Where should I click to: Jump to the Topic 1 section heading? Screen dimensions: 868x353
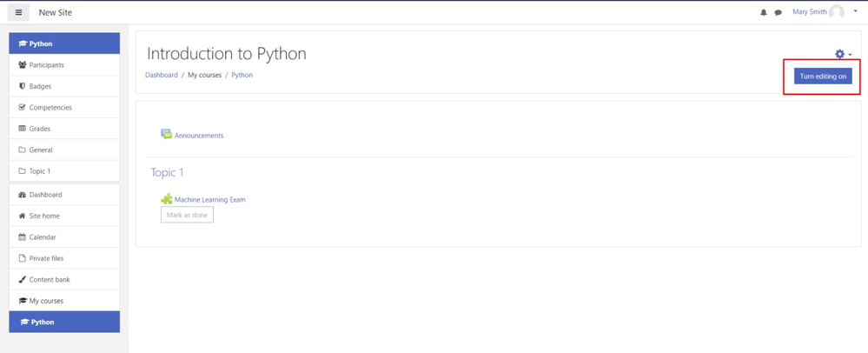(167, 172)
